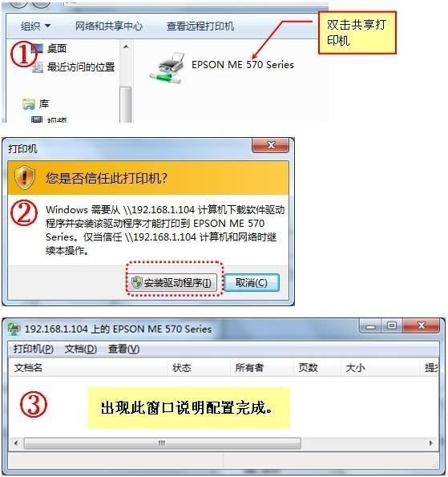Click the Libraries (库) folder icon
The height and width of the screenshot is (477, 448).
[29, 104]
